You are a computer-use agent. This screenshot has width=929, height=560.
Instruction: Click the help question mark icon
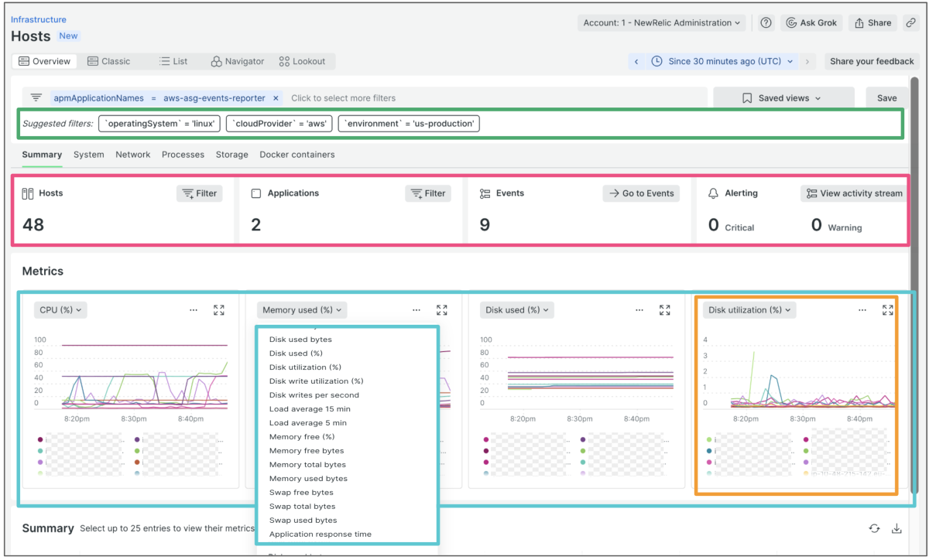pos(766,23)
